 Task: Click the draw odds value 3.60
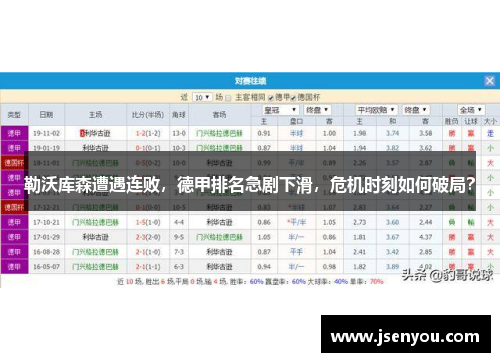click(393, 222)
